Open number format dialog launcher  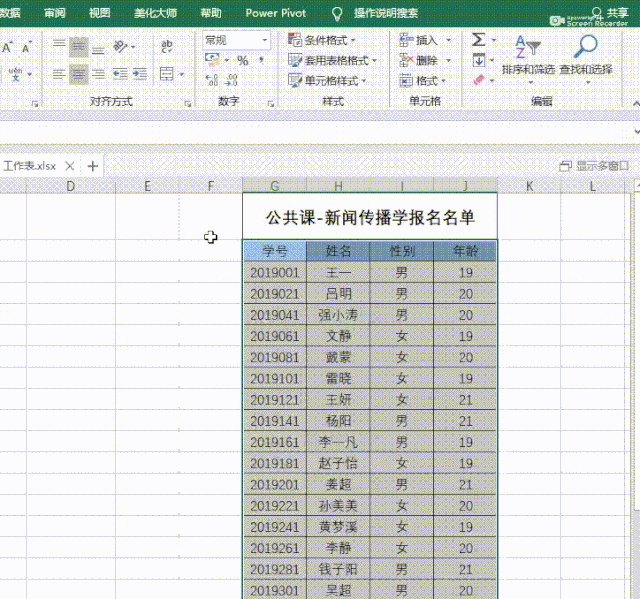[271, 104]
